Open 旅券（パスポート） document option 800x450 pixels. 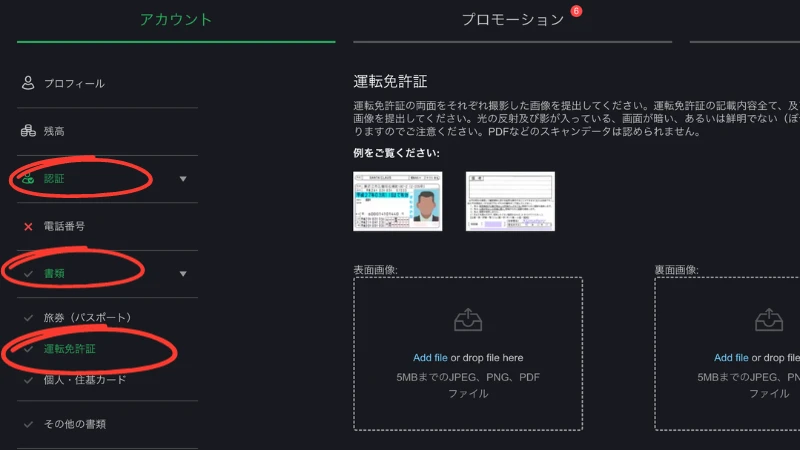(87, 317)
